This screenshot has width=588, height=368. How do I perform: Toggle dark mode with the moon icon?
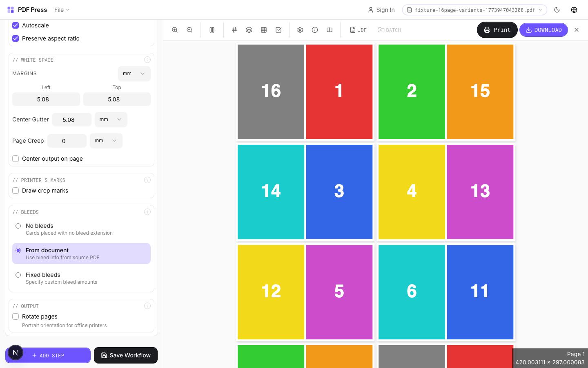click(x=557, y=10)
